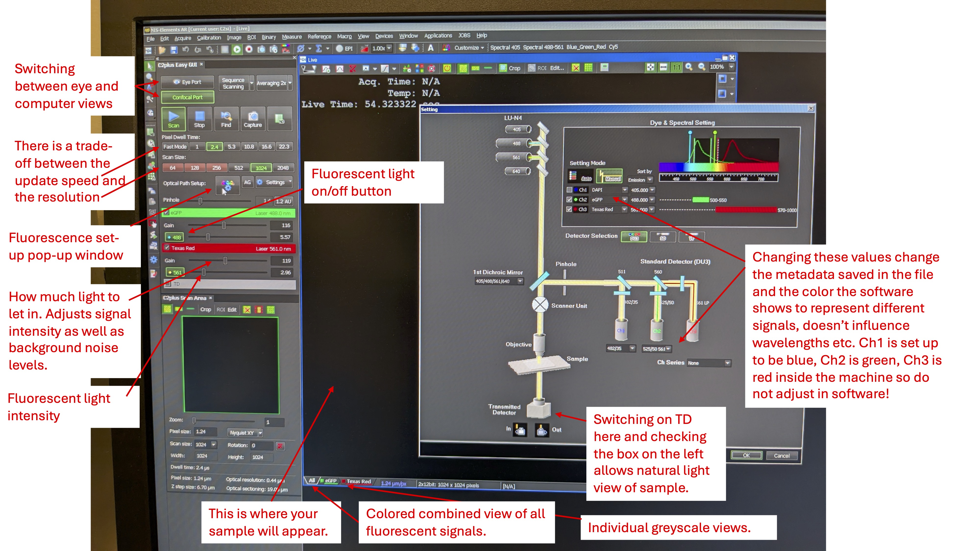Open the Acquire menu

(183, 38)
